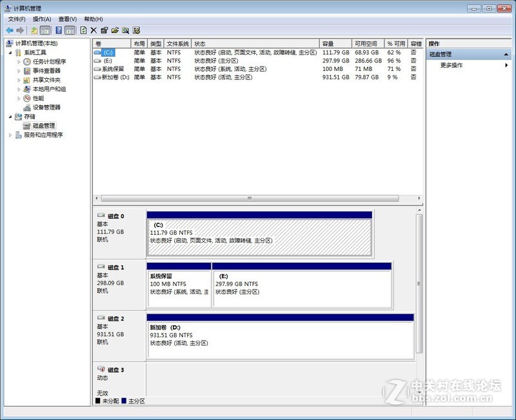Click the magnifier Explore toolbar icon
The width and height of the screenshot is (516, 420).
tap(125, 30)
